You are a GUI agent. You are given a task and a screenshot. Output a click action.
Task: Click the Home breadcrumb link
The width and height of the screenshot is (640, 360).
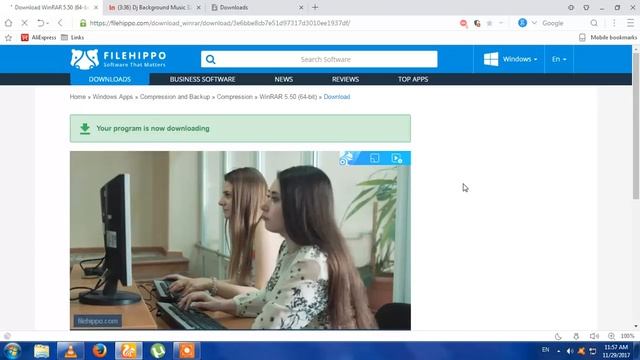tap(78, 97)
